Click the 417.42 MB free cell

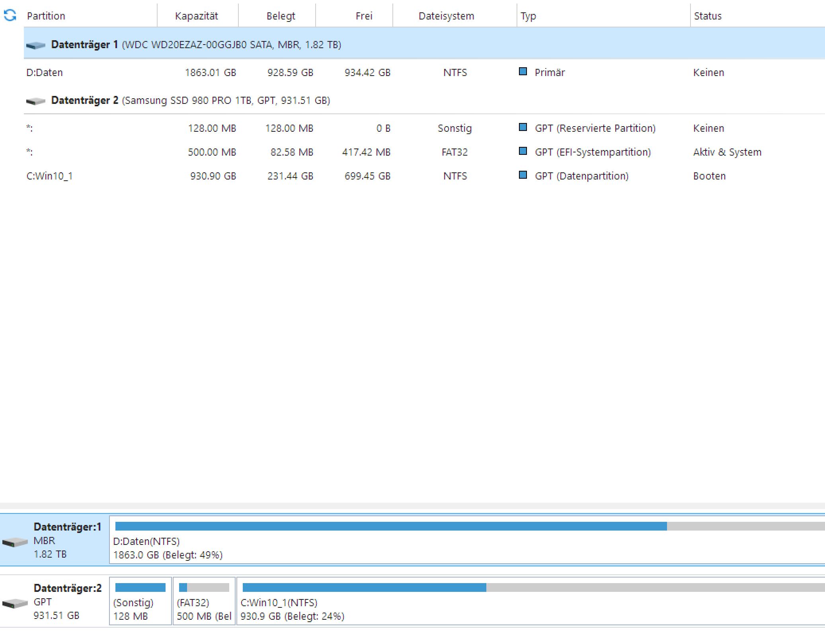point(366,152)
